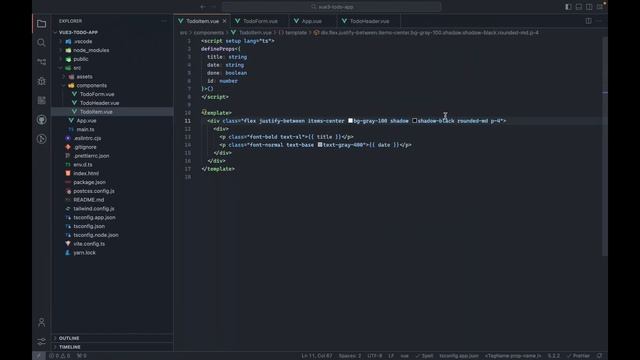
Task: Close the TodoItem.vue tab
Action: [x=224, y=21]
